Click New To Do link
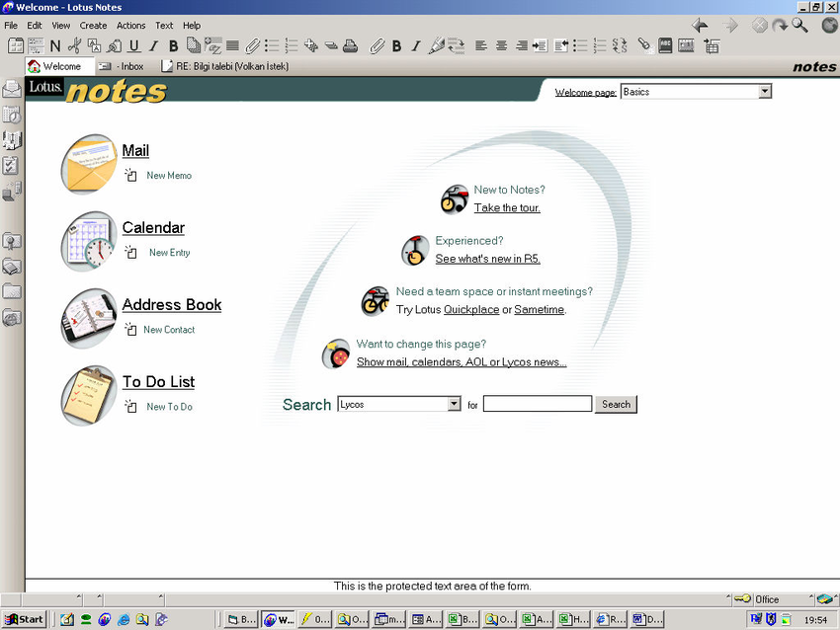This screenshot has height=630, width=840. pos(169,407)
